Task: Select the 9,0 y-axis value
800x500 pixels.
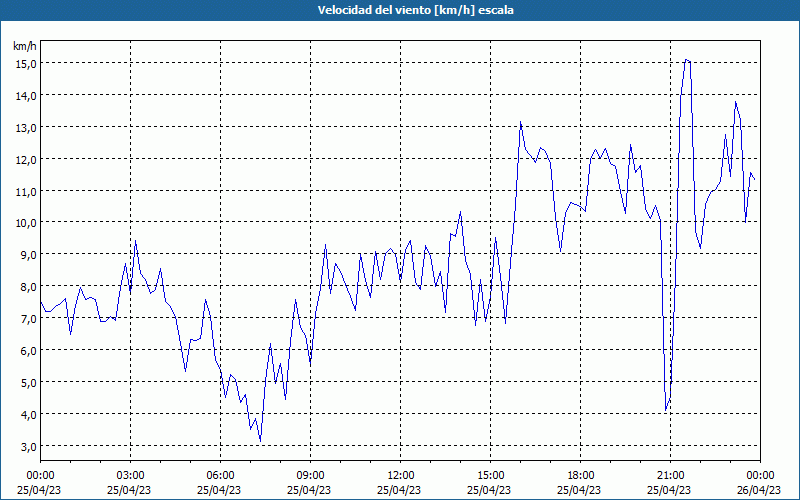Action: click(x=28, y=255)
